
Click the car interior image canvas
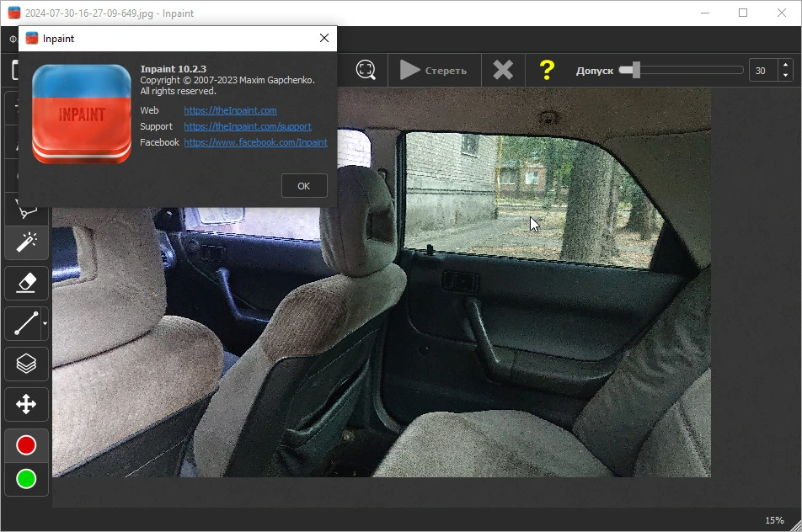382,282
